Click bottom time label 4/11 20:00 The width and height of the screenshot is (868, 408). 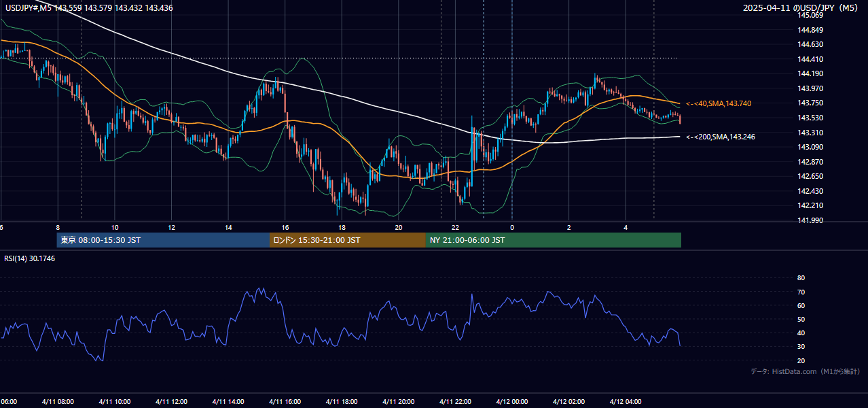click(398, 401)
